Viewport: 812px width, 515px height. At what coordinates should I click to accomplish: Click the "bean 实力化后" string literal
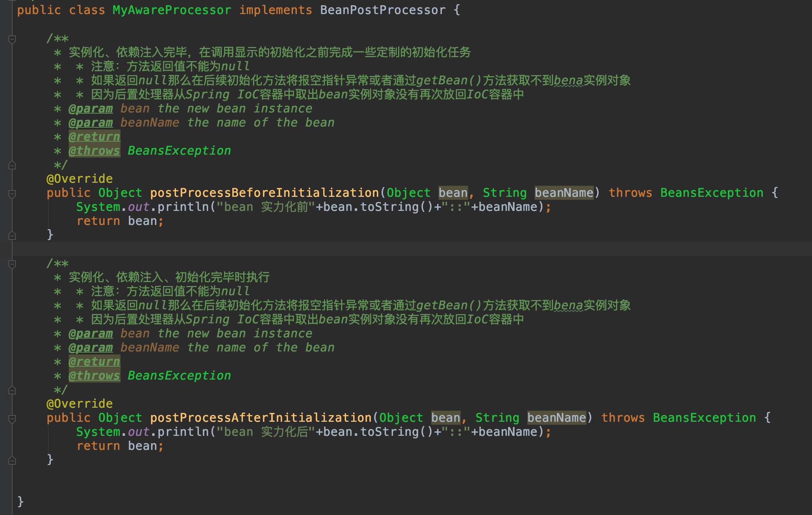(x=265, y=432)
